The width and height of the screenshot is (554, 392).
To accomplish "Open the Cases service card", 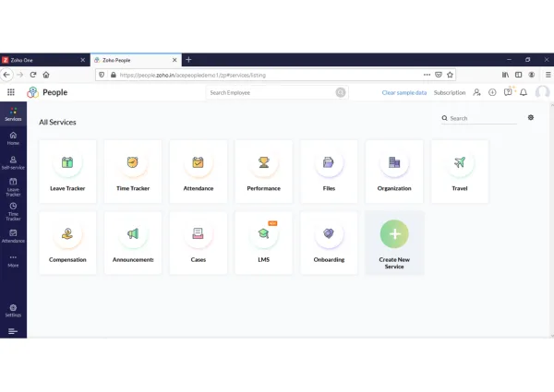I will pos(199,243).
